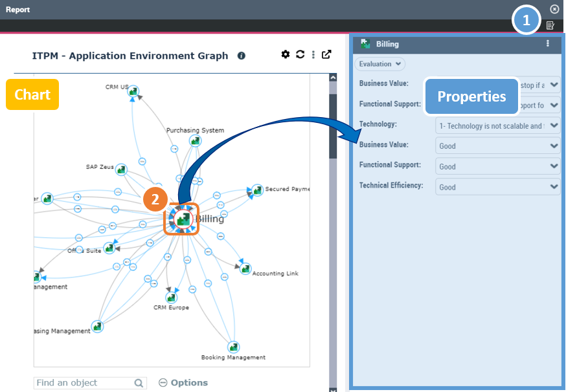Click the search magnifier icon
The image size is (566, 392).
(x=139, y=383)
